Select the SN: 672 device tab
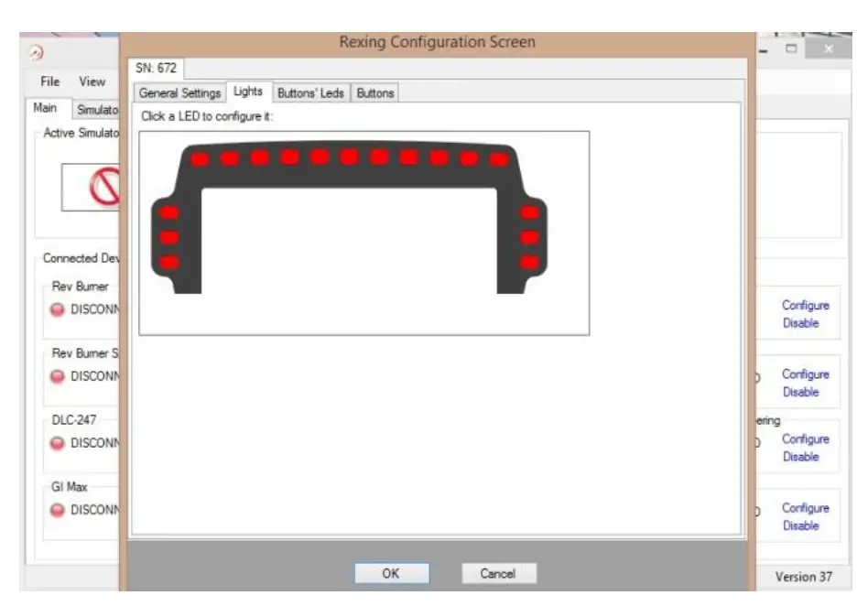Screen dimensions: 868x606 [156, 68]
